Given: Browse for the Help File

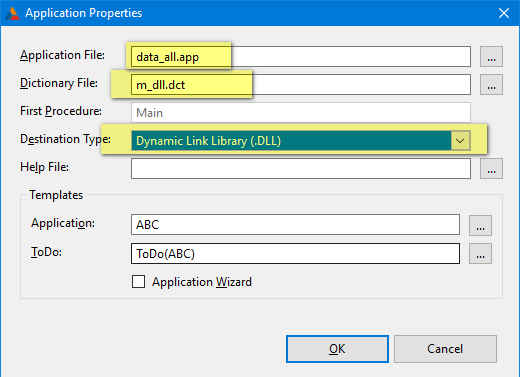Looking at the screenshot, I should [491, 169].
